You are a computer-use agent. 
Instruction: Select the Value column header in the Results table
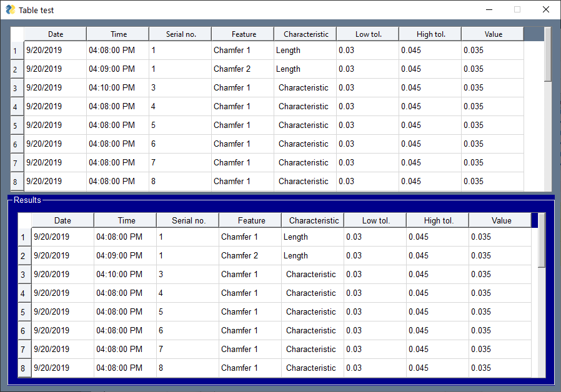(501, 220)
